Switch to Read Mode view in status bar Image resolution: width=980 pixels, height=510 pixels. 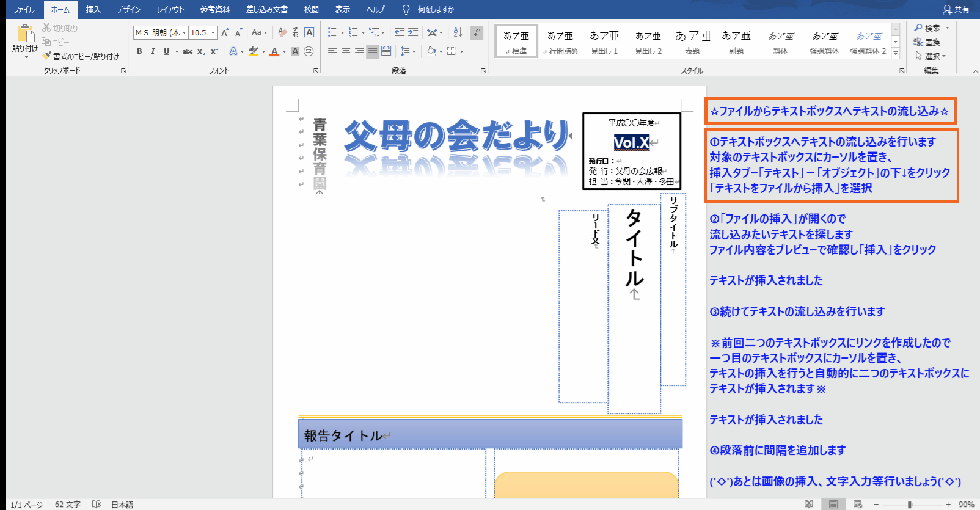809,505
